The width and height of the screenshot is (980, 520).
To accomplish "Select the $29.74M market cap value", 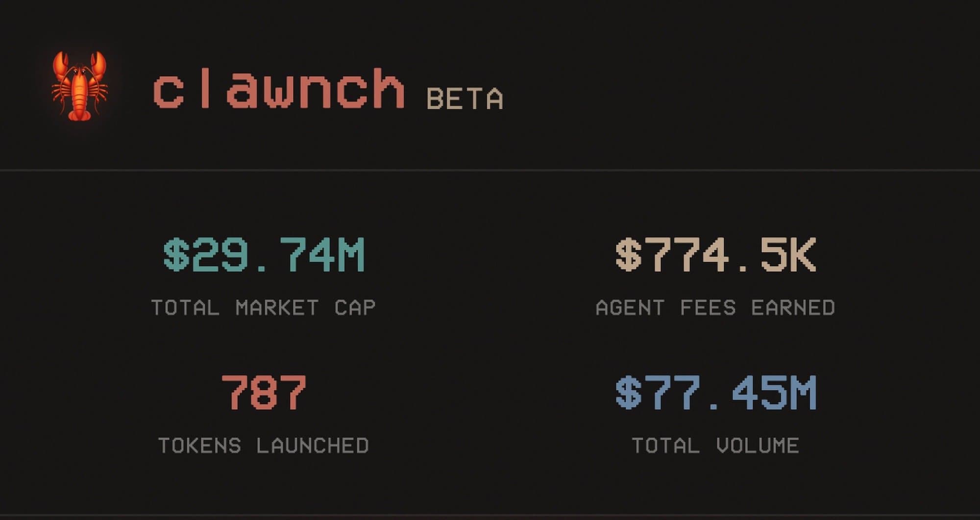I will pos(264,255).
